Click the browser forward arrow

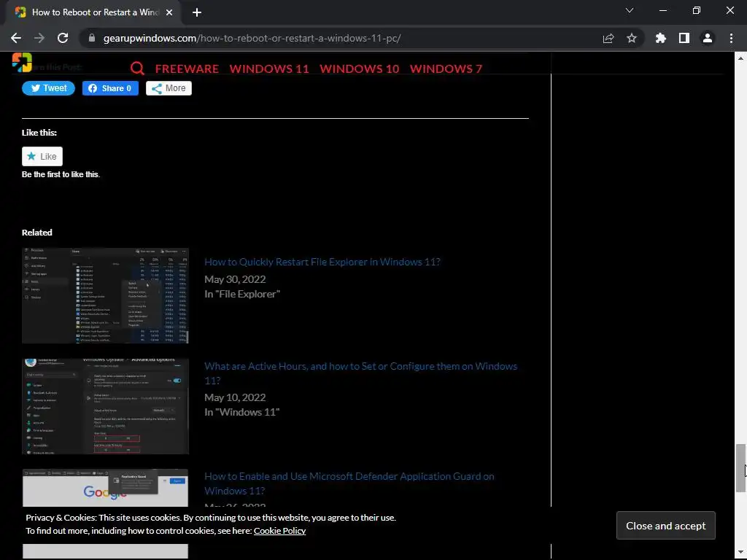(39, 38)
